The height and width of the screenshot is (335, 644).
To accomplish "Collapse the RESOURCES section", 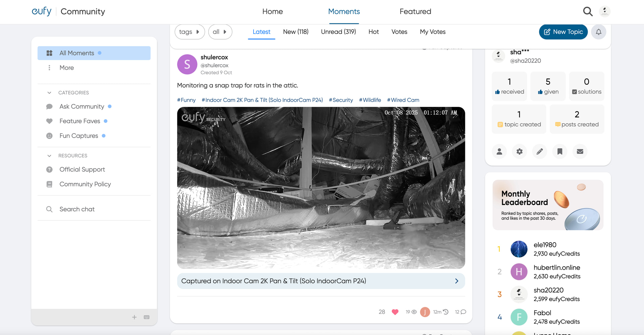I will click(x=49, y=156).
